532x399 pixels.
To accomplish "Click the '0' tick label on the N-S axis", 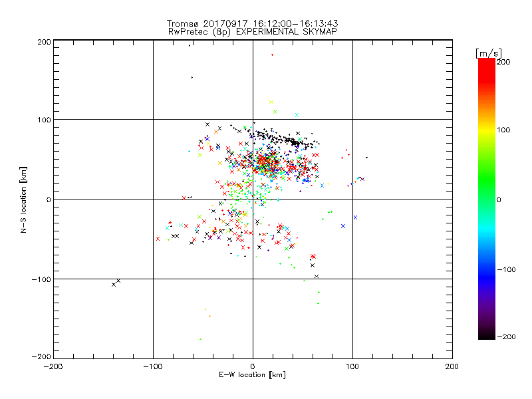I will pos(49,199).
